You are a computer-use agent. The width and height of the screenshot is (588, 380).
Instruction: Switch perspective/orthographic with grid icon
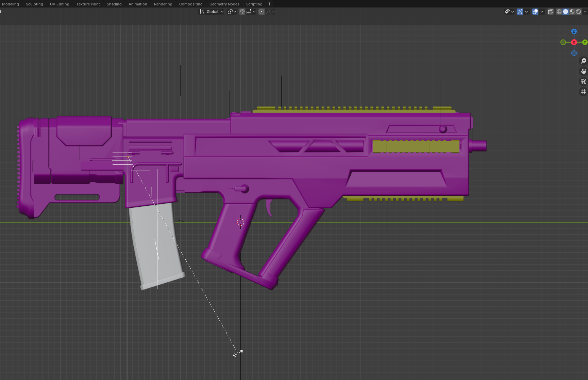(583, 92)
